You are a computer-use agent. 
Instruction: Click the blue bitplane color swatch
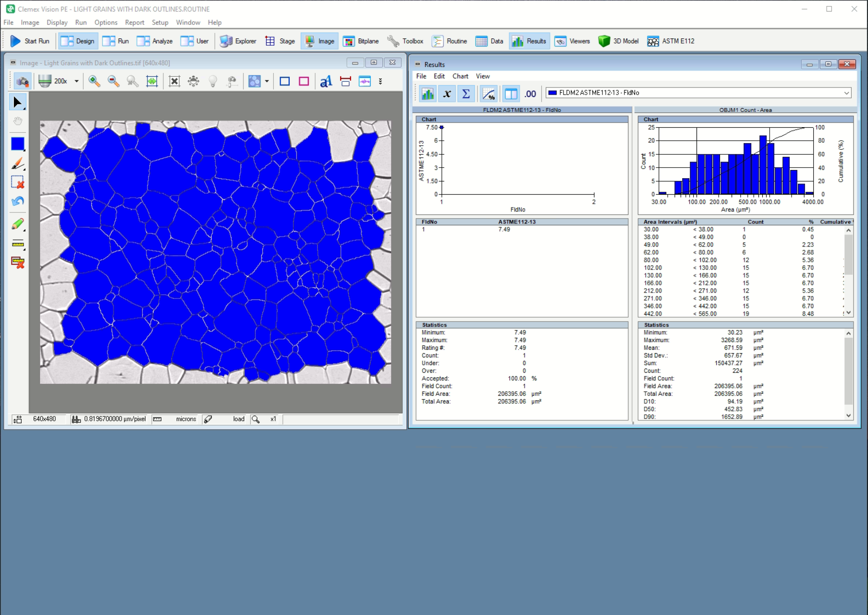18,144
